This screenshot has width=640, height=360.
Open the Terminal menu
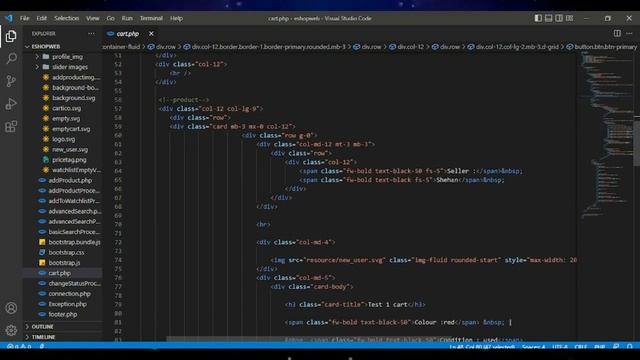coord(151,18)
